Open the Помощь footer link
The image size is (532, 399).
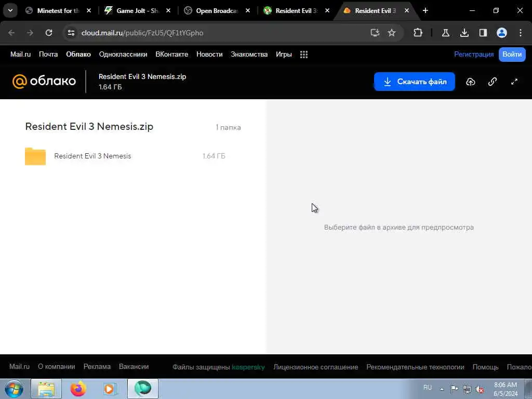[x=486, y=367]
